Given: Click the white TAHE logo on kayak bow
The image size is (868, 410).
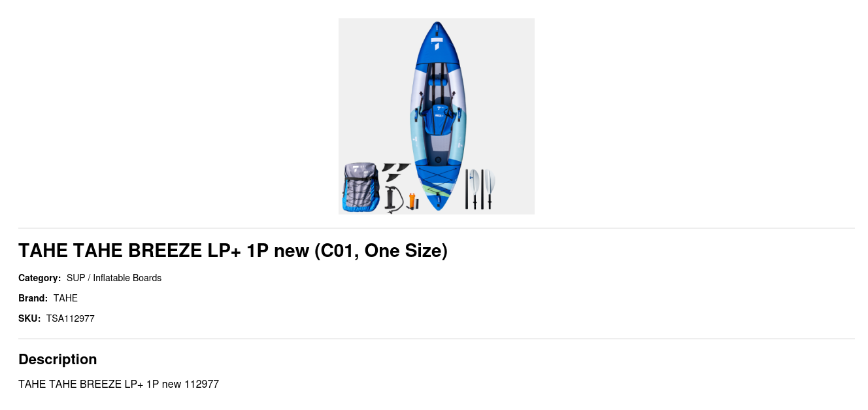Looking at the screenshot, I should pyautogui.click(x=437, y=43).
